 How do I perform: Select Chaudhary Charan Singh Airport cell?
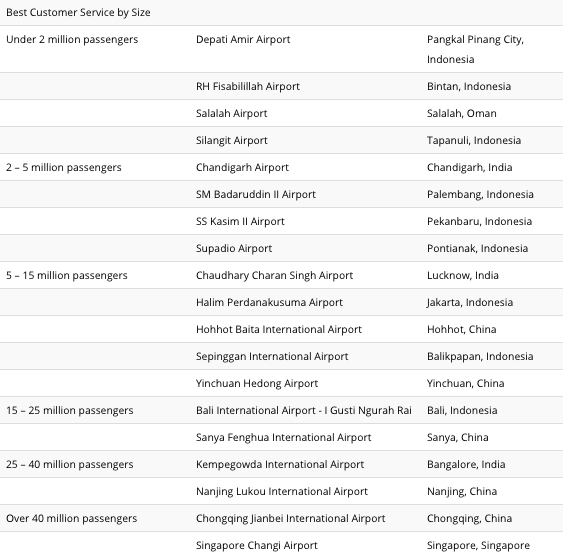coord(275,275)
